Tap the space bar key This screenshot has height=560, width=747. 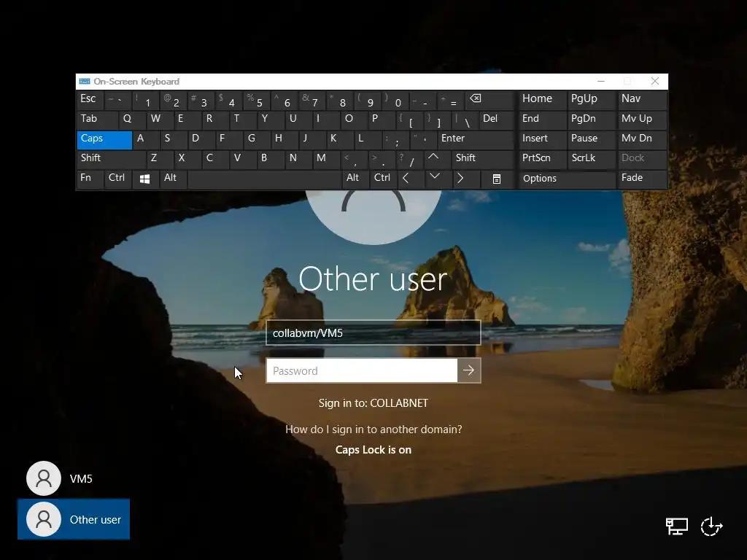264,179
